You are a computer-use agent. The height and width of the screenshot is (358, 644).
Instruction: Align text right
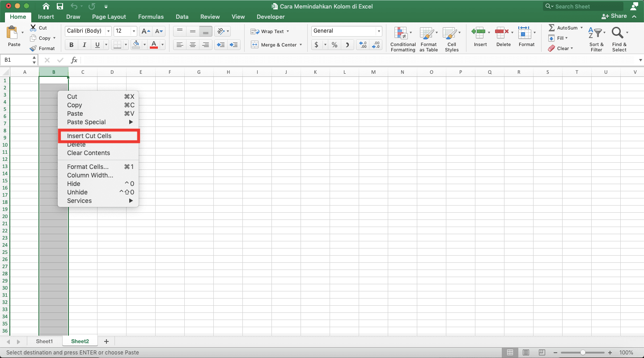click(206, 45)
